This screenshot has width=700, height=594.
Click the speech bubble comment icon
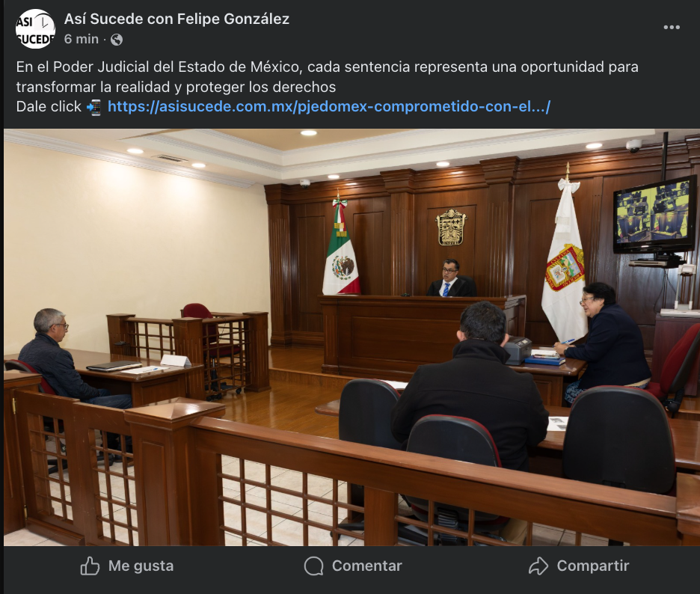click(x=314, y=566)
